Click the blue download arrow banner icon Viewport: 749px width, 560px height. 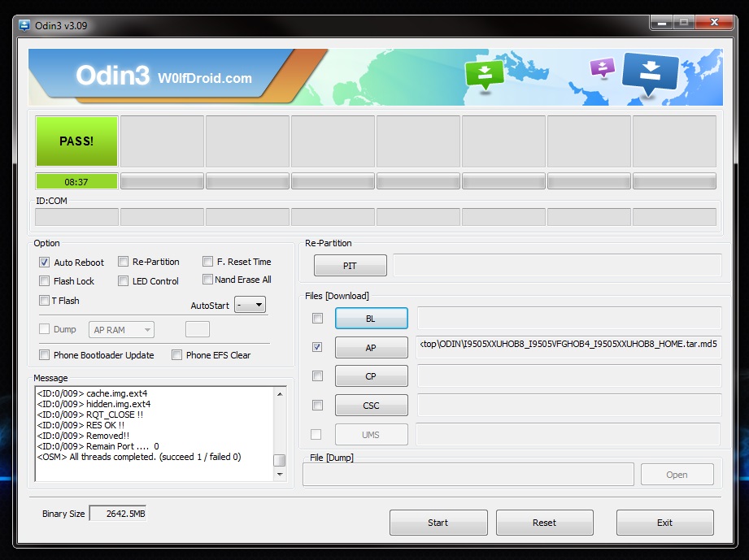(x=650, y=74)
